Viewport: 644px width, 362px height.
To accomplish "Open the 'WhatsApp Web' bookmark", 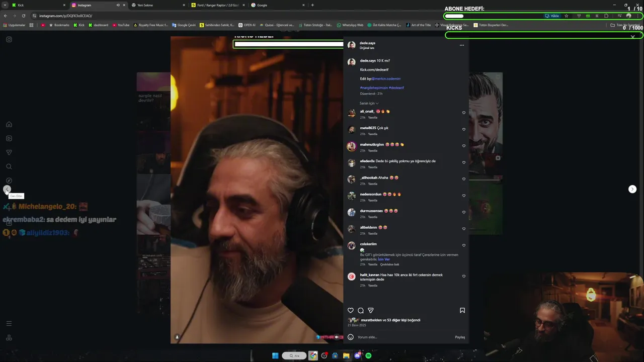I will coord(350,25).
